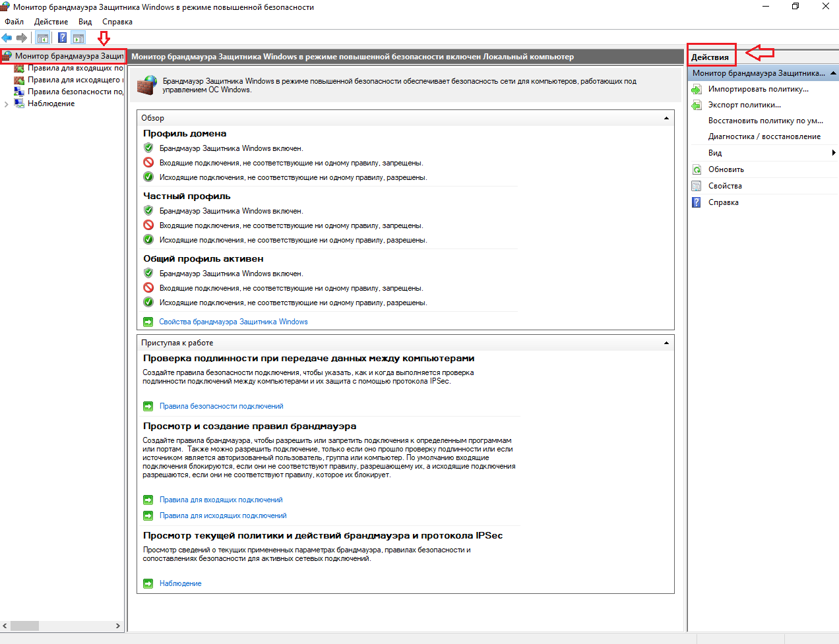This screenshot has width=839, height=644.
Task: Toggle the show/hide action pane toolbar icon
Action: click(x=78, y=38)
